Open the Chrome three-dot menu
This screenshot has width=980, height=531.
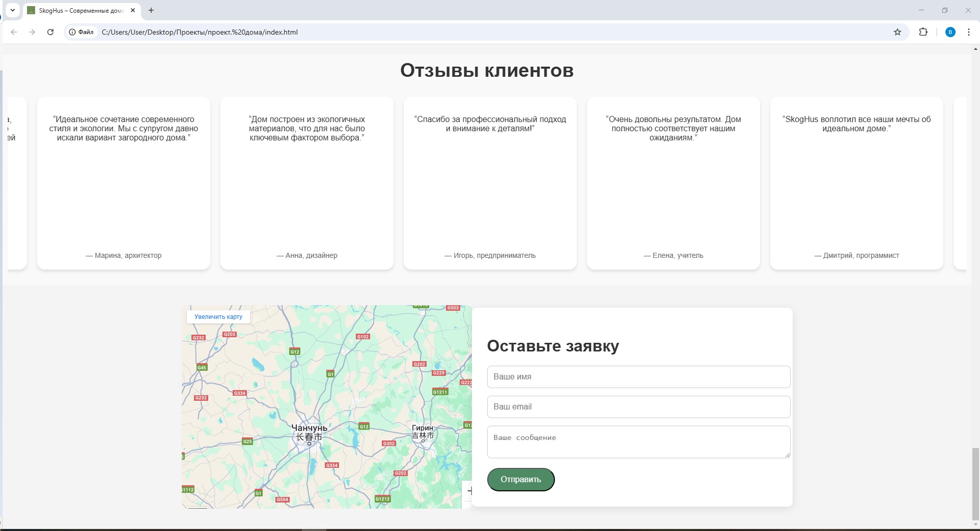[x=969, y=32]
